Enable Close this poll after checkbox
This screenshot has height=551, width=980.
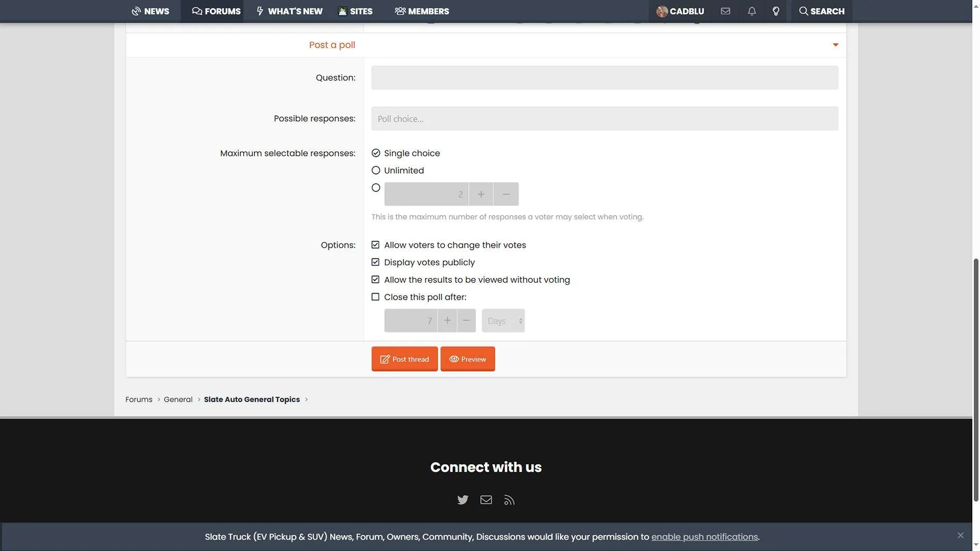pyautogui.click(x=375, y=297)
